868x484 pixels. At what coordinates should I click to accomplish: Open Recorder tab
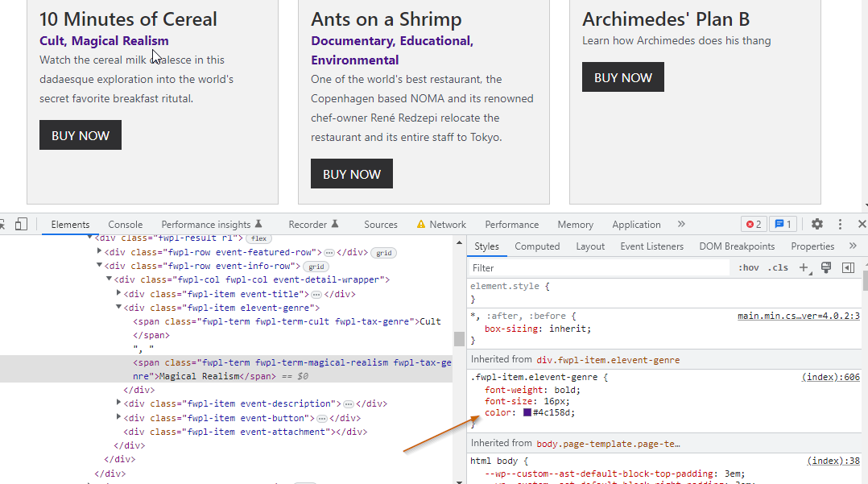[312, 224]
